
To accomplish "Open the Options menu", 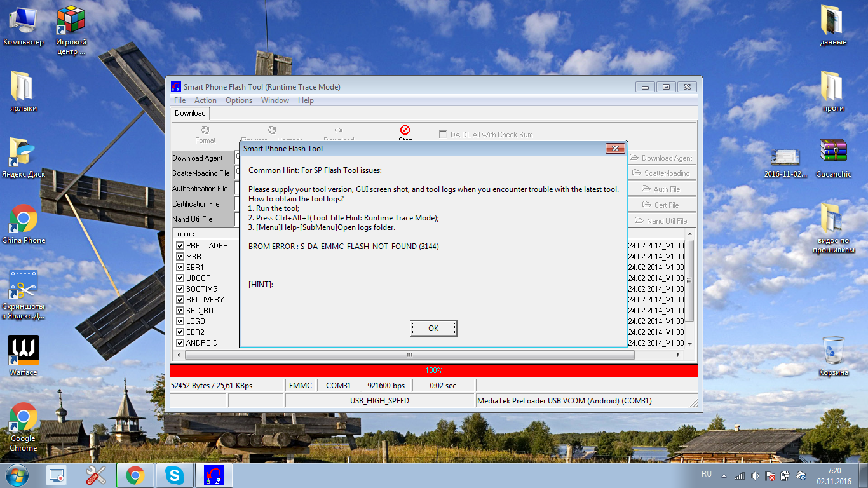I will point(239,100).
